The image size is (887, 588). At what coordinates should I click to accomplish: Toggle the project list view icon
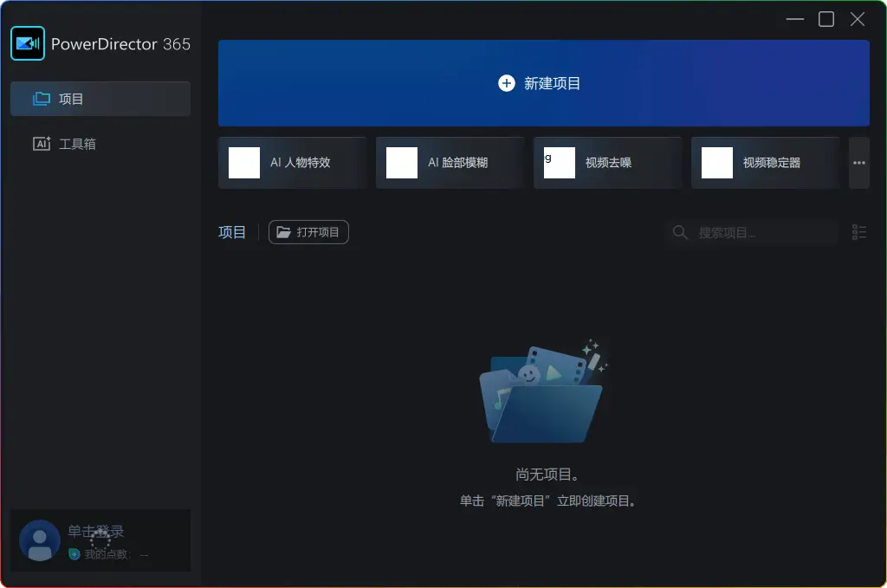[859, 232]
